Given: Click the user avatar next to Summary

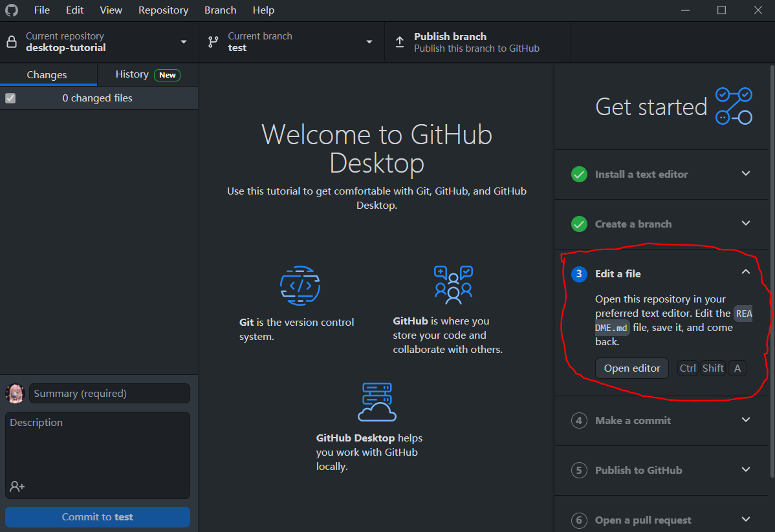Looking at the screenshot, I should pos(15,393).
